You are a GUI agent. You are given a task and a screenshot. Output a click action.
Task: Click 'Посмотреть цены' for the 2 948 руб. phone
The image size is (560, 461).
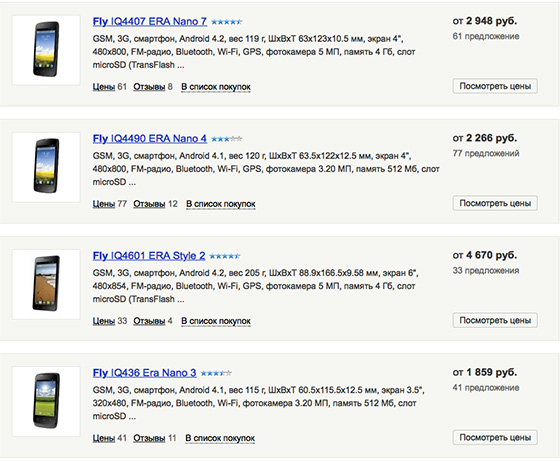coord(495,86)
